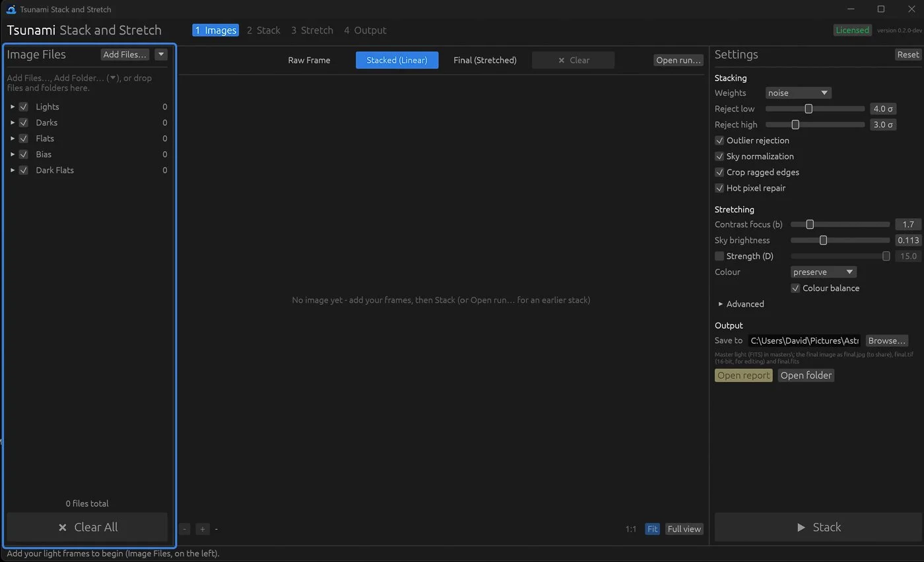The image size is (924, 562).
Task: Select the Fit zoom button
Action: click(652, 529)
